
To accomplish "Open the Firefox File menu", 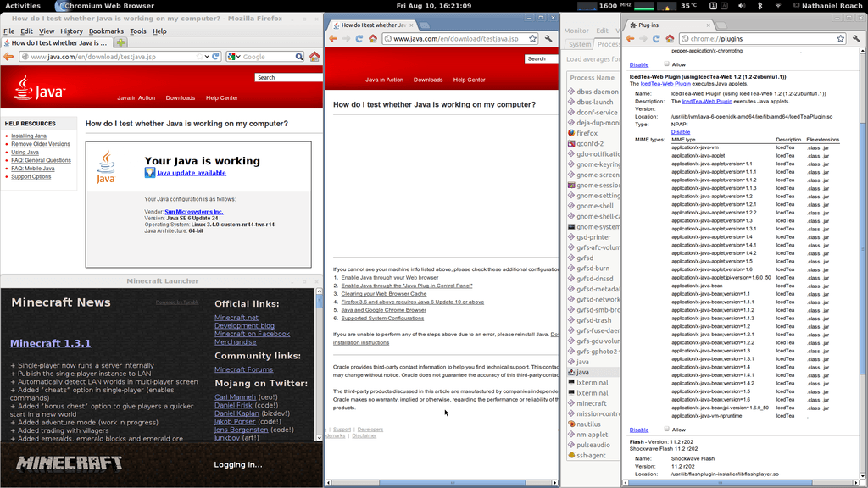I will click(x=8, y=31).
